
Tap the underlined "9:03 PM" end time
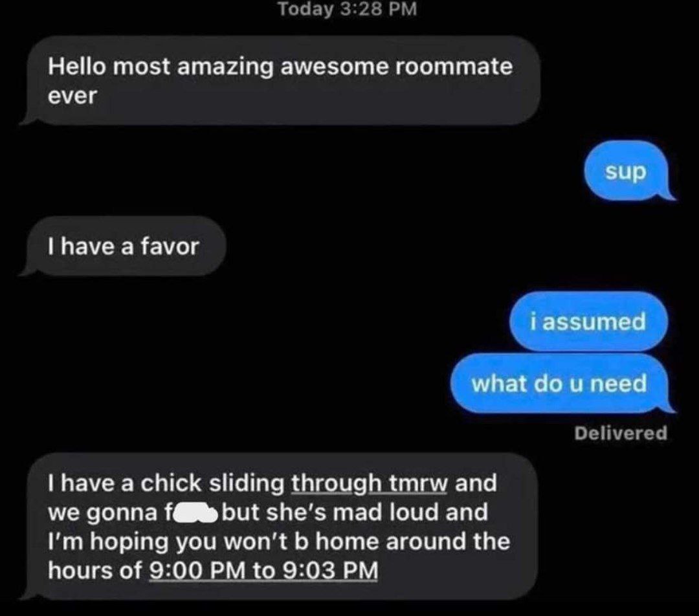point(330,571)
